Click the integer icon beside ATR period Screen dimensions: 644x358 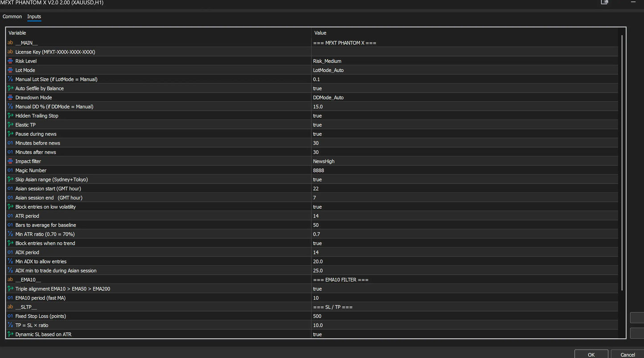point(10,216)
